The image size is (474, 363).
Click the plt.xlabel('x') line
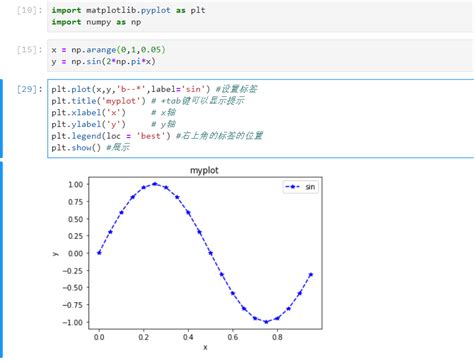[113, 112]
